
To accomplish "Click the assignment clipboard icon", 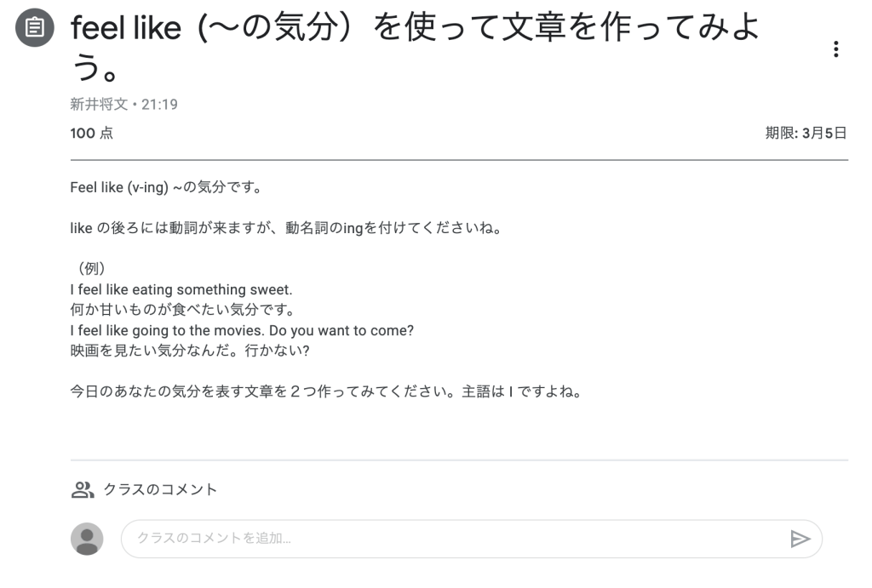I will [x=35, y=30].
